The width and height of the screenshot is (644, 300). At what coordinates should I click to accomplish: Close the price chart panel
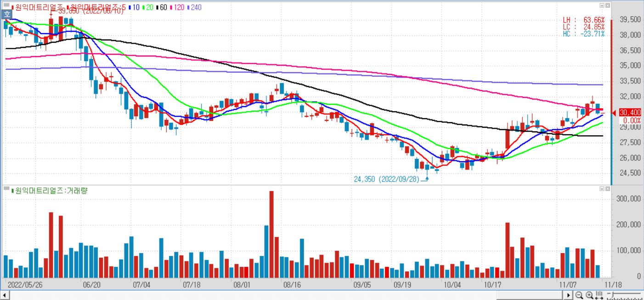coord(608,6)
